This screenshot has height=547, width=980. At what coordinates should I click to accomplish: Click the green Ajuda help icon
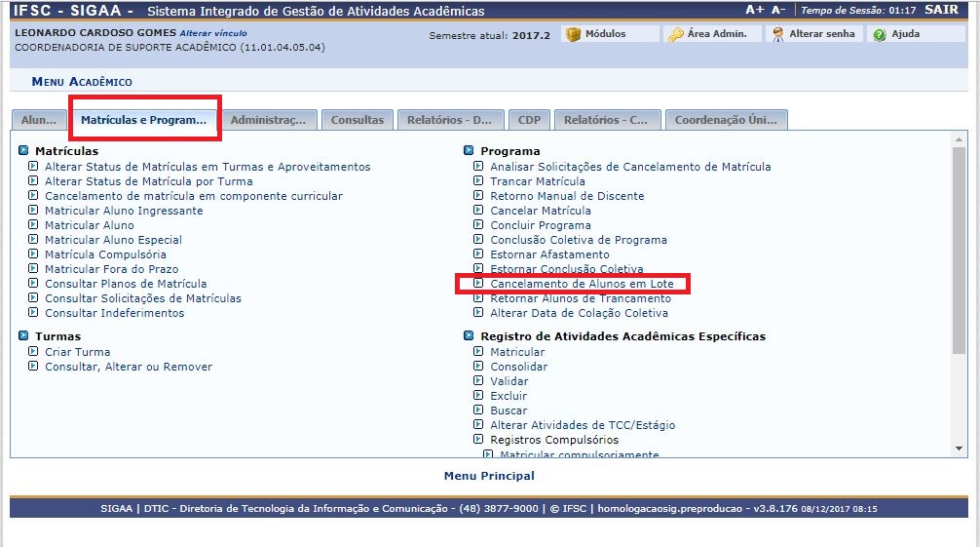click(880, 34)
